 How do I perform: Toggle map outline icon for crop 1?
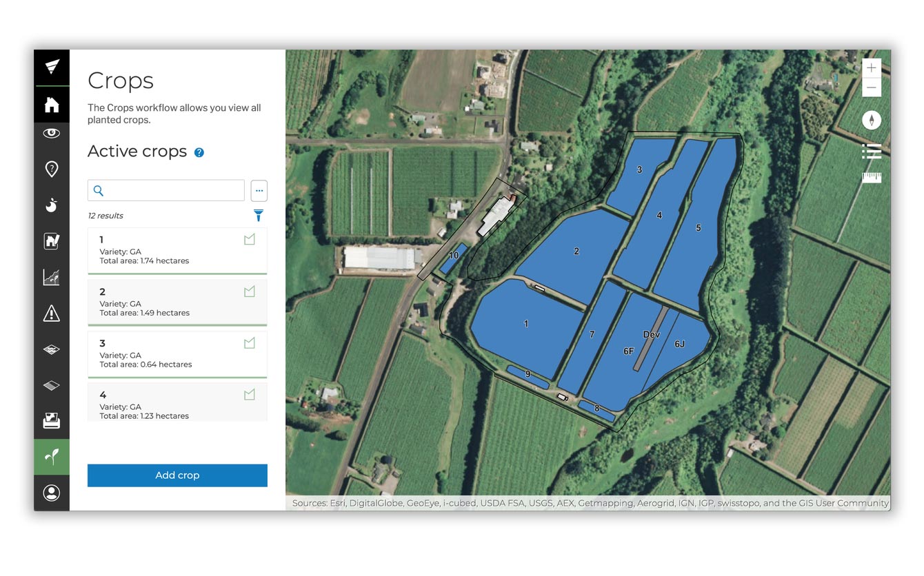pos(250,240)
